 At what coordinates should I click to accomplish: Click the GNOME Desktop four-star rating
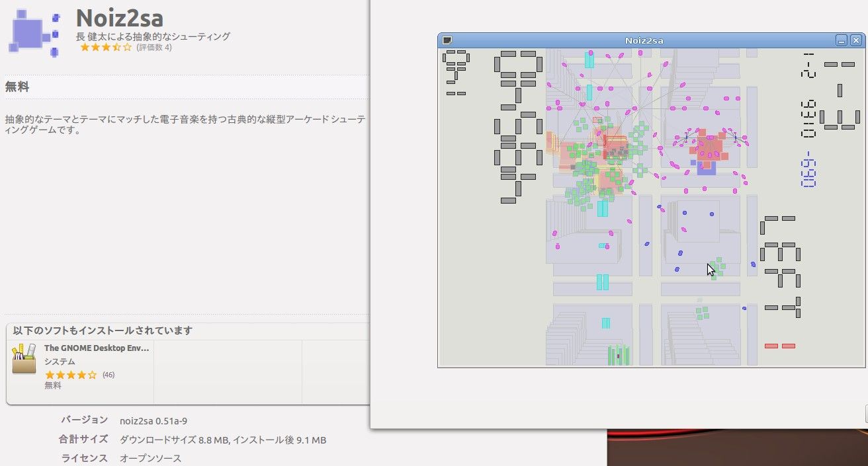tap(71, 375)
